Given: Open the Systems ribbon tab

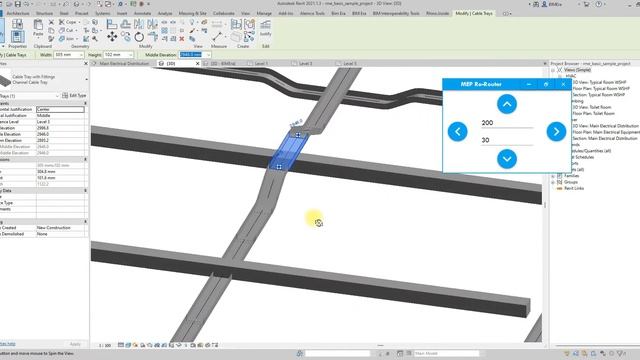Looking at the screenshot, I should point(102,13).
